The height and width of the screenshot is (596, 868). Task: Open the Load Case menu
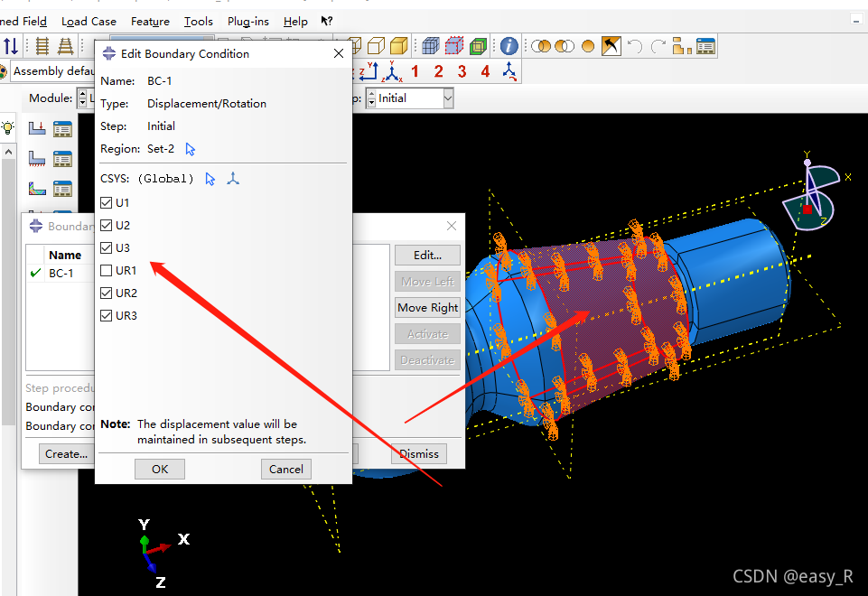89,22
